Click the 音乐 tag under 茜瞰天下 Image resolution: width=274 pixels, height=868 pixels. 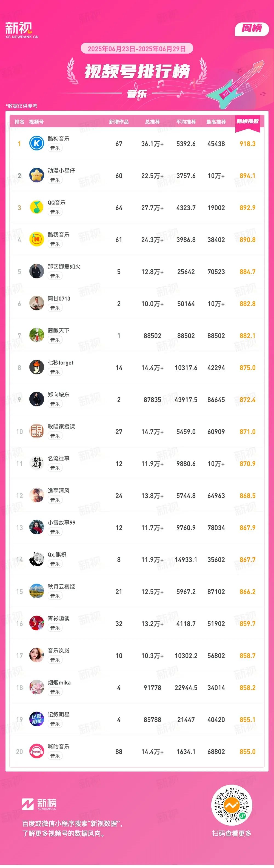[x=55, y=340]
